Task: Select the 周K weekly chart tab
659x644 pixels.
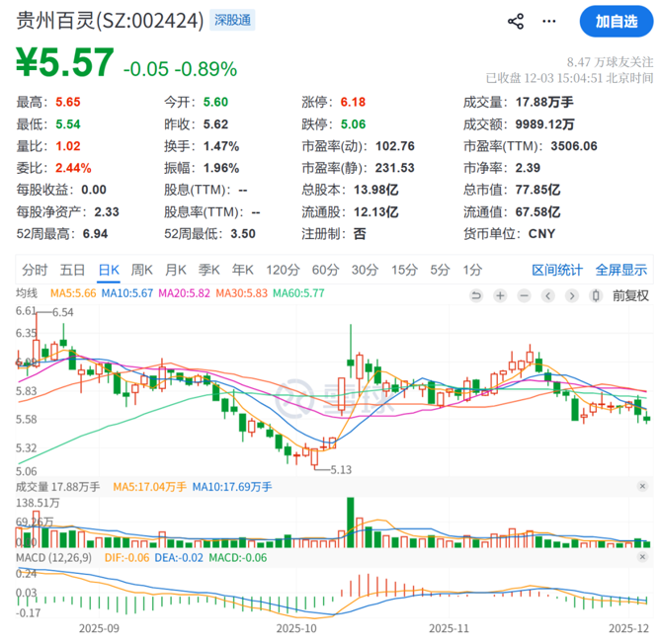Action: pyautogui.click(x=142, y=270)
